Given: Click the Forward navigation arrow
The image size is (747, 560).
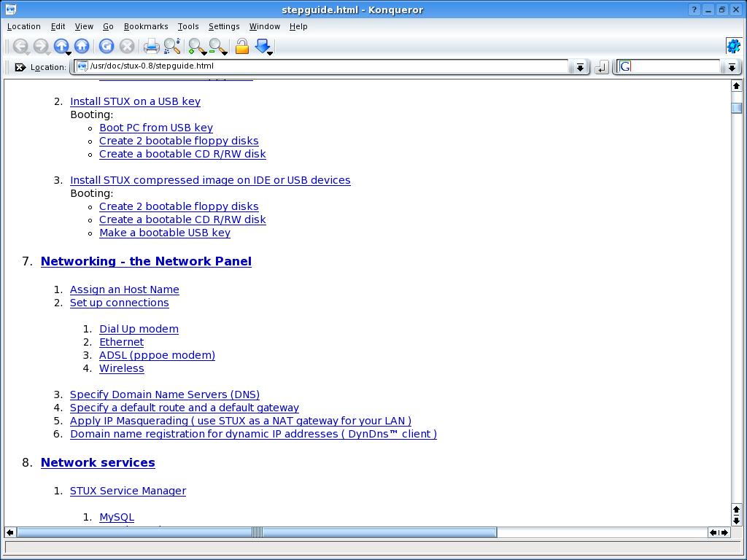Looking at the screenshot, I should coord(41,46).
